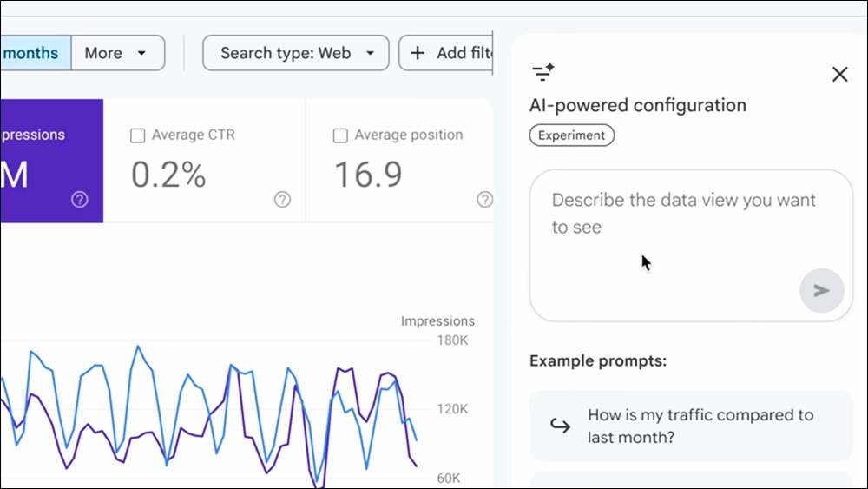
Task: Choose 'How is my traffic compared to last month?' prompt
Action: point(691,426)
